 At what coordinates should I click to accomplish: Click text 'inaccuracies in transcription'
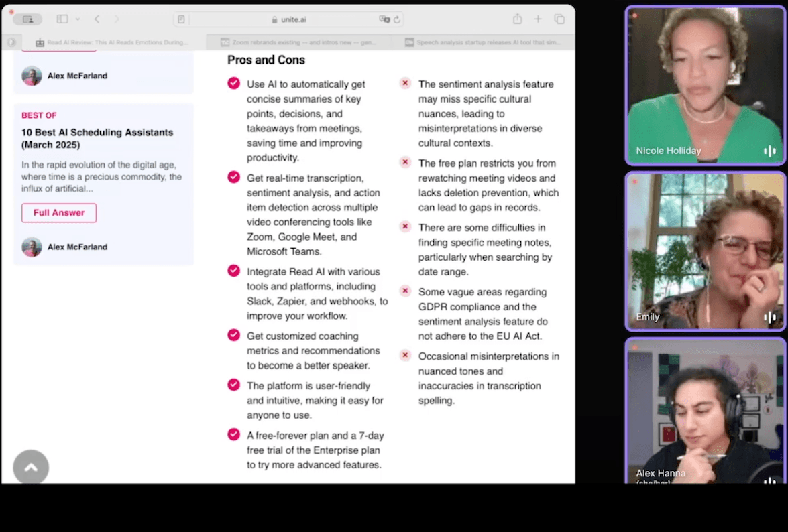pos(480,386)
